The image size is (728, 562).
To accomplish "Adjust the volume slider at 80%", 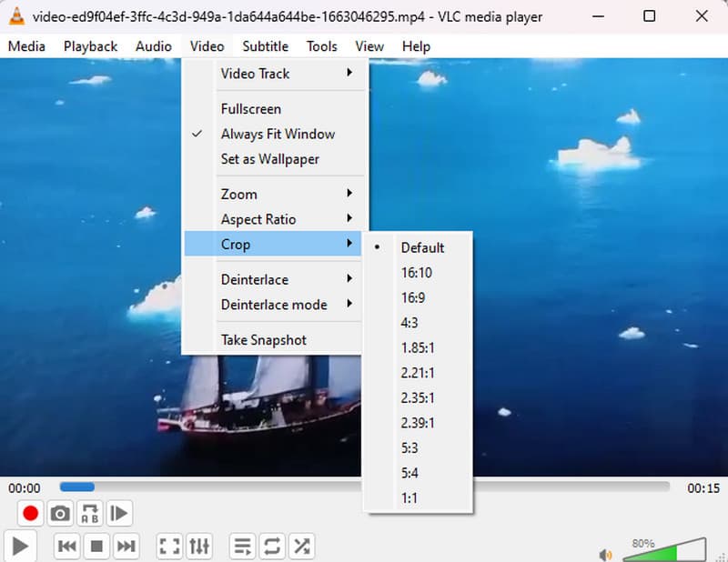I will coord(664,549).
